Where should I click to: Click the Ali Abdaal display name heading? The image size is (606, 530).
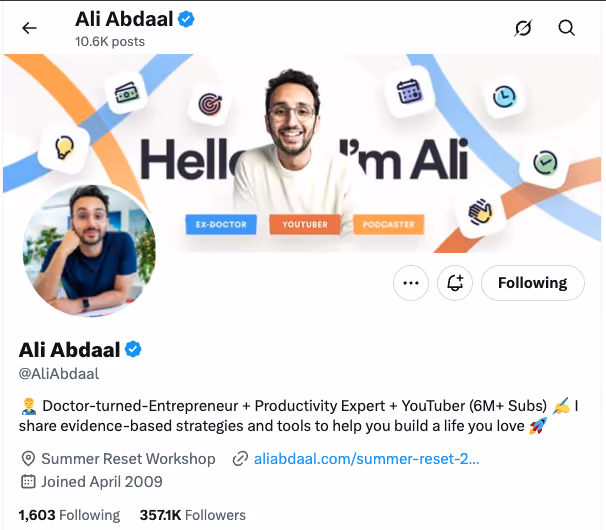coord(70,350)
